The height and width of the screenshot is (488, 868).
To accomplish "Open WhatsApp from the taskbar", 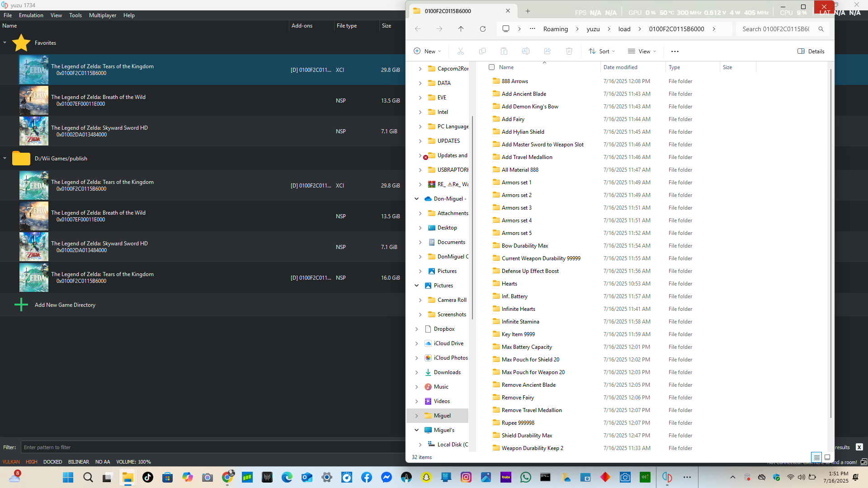I will click(x=526, y=478).
